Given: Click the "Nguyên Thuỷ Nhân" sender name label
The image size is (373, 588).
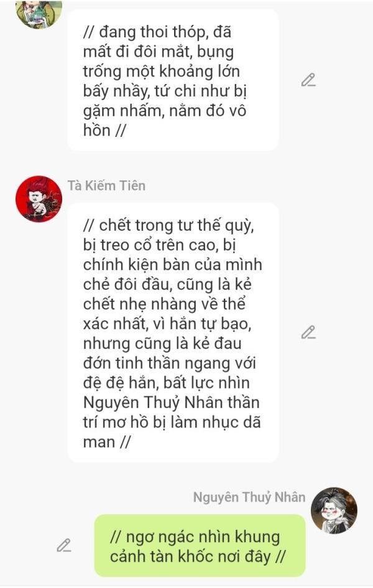Looking at the screenshot, I should coord(249,497).
